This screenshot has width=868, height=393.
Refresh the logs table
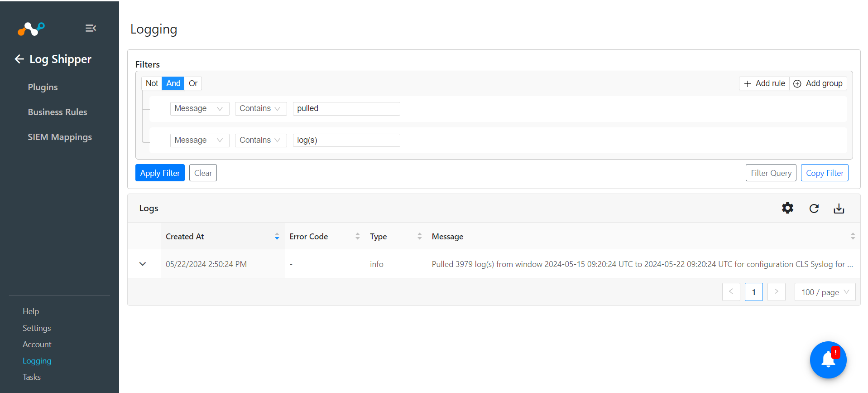(814, 209)
